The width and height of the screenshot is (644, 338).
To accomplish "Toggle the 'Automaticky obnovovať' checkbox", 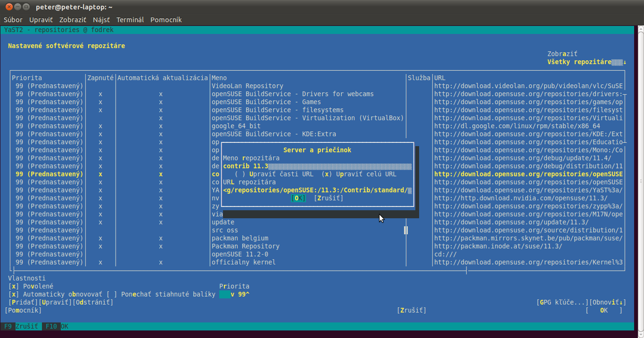I will coord(55,294).
